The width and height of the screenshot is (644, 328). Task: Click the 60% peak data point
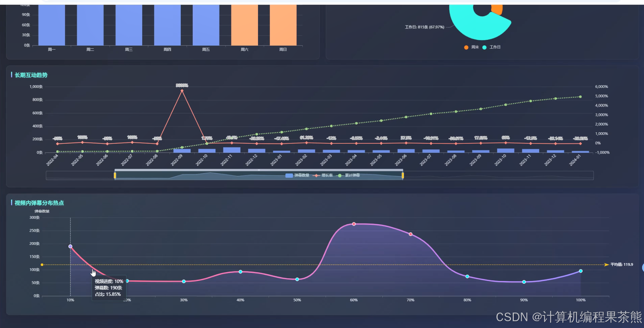pos(354,224)
